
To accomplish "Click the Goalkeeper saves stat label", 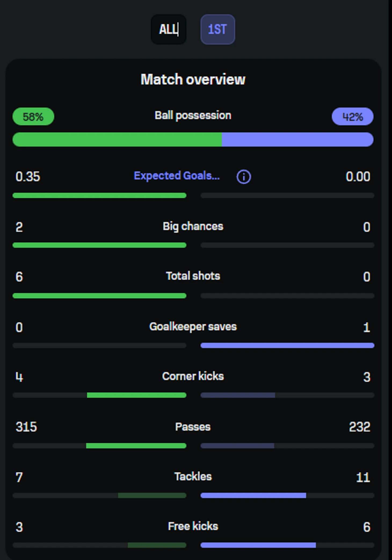I will [x=193, y=326].
